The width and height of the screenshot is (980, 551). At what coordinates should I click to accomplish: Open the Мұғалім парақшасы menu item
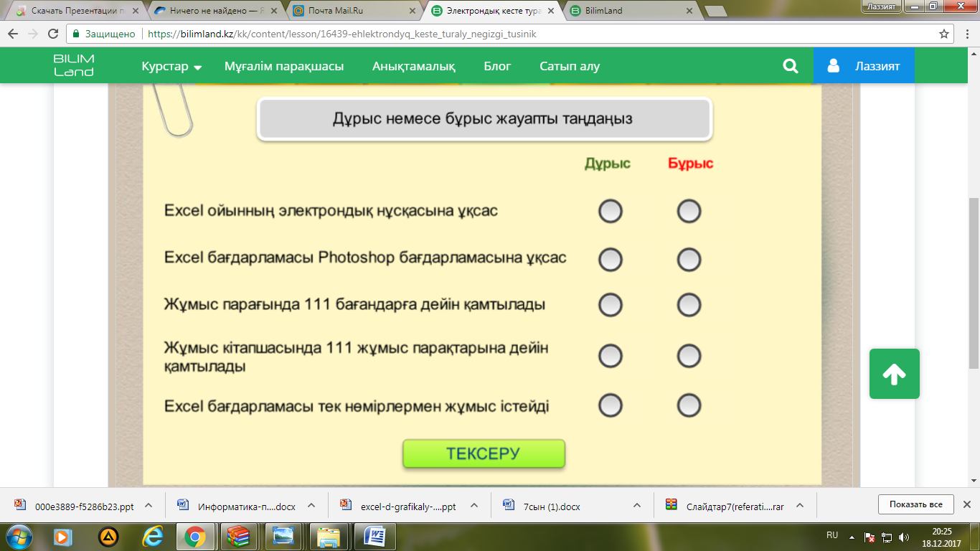click(284, 66)
